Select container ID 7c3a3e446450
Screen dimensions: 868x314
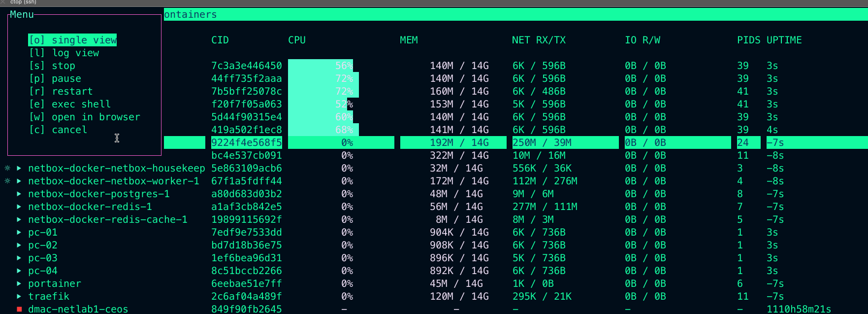pyautogui.click(x=247, y=66)
